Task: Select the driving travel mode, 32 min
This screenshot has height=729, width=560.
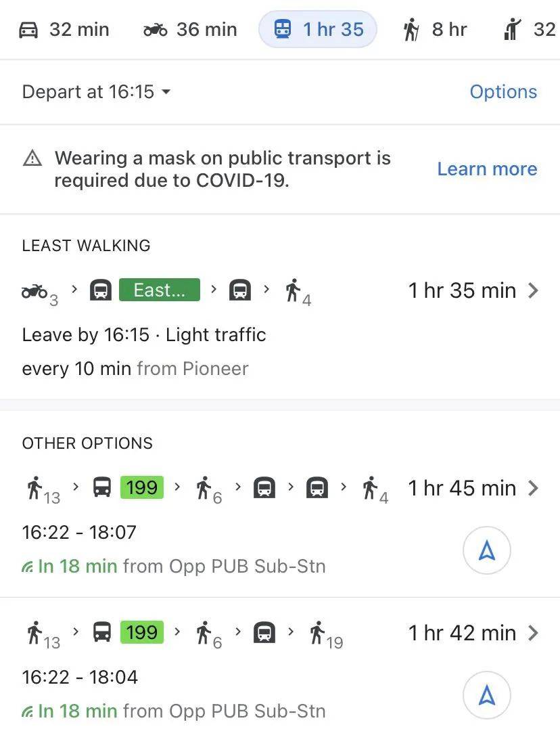Action: coord(63,30)
